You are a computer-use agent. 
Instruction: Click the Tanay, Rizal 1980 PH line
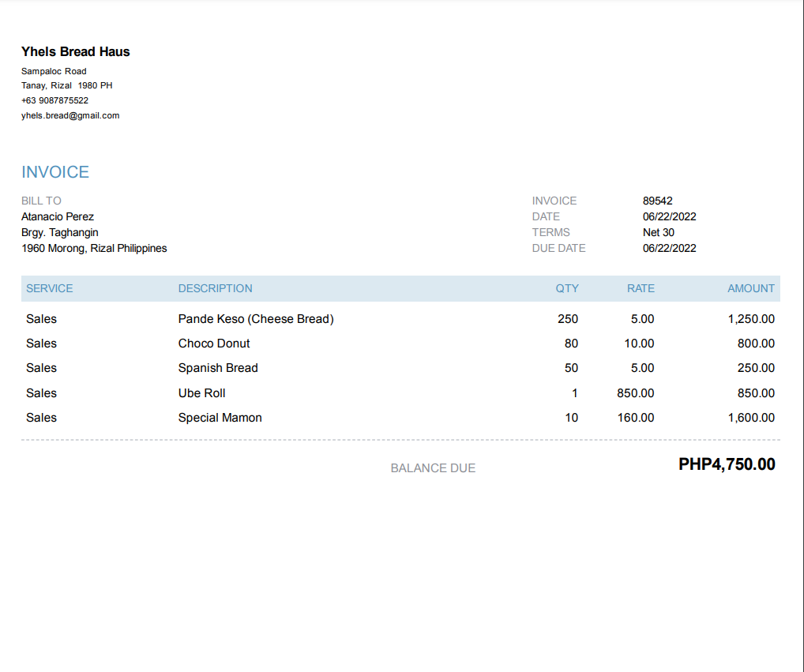[x=66, y=85]
